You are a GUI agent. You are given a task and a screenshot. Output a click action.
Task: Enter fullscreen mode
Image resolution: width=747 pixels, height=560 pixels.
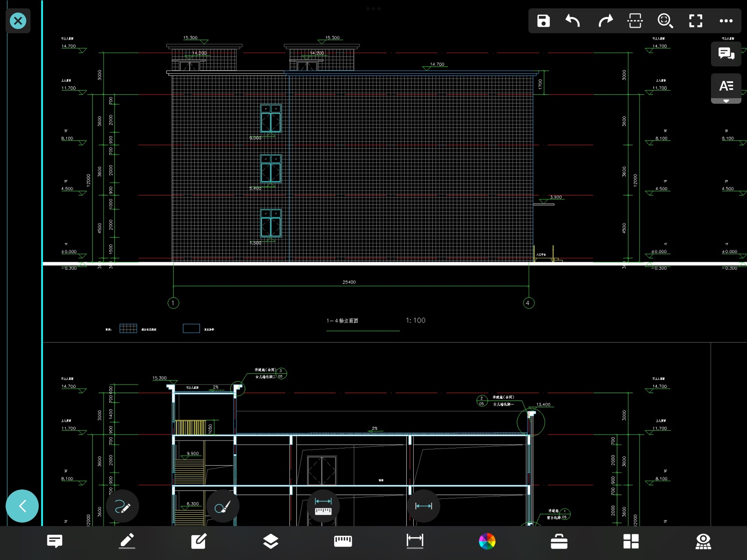coord(696,21)
